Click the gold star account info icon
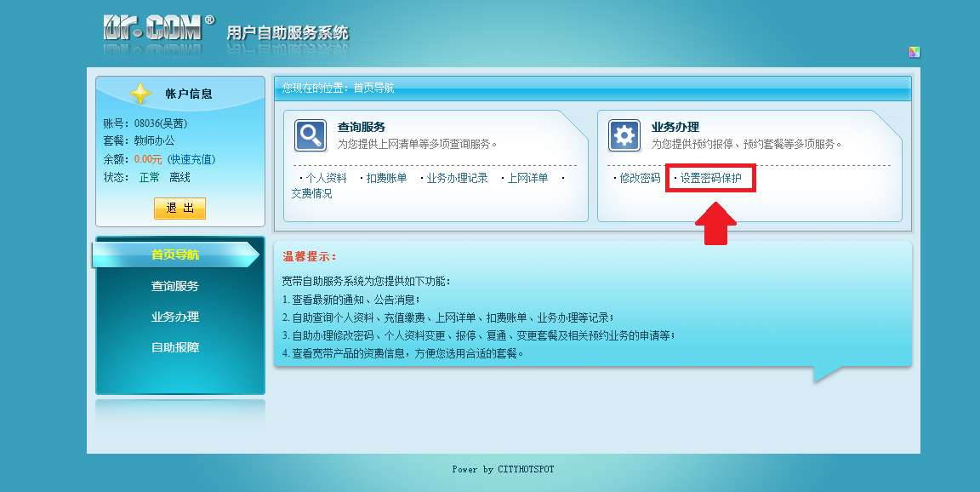The image size is (980, 492). (x=140, y=94)
